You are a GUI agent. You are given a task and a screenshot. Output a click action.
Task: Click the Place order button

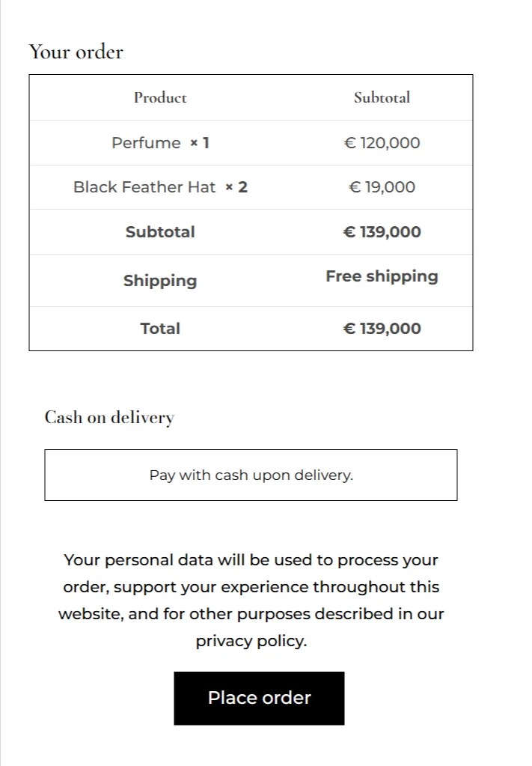click(259, 698)
